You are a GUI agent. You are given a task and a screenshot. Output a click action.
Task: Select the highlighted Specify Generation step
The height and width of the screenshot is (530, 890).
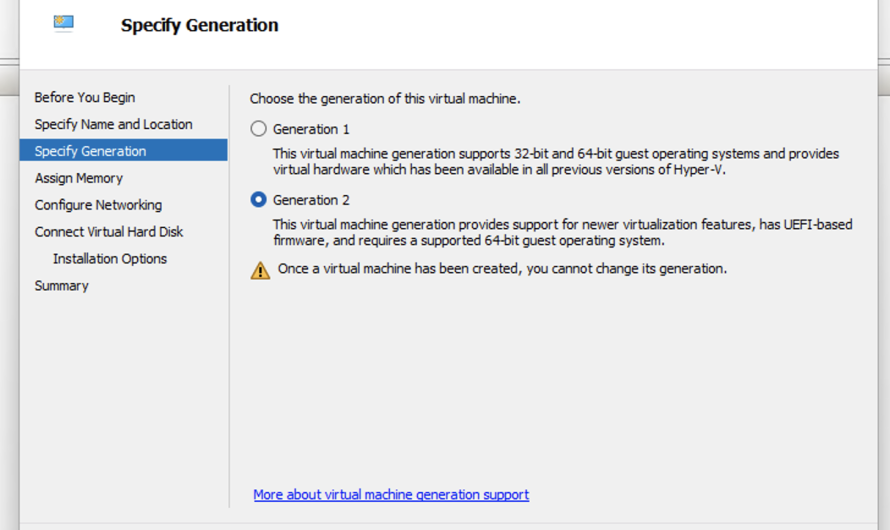click(90, 151)
